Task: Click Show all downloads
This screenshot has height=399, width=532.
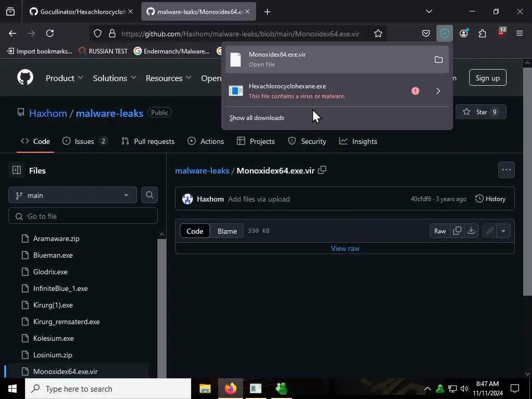Action: (257, 118)
